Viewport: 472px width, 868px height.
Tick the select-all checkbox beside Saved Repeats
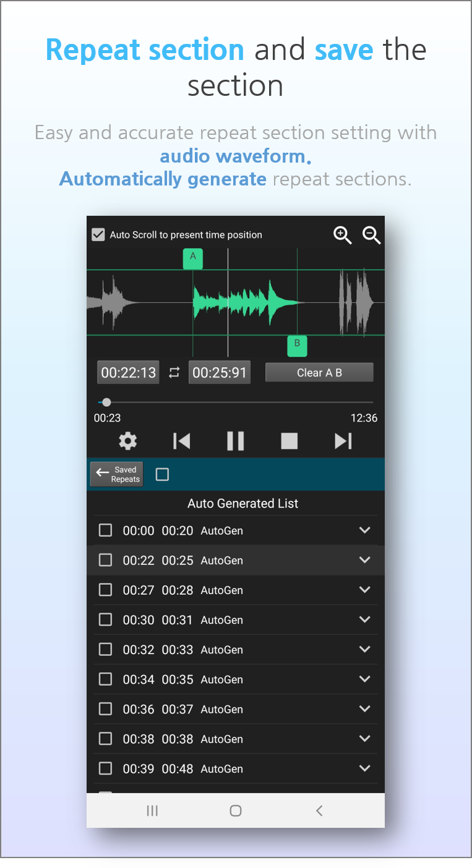pos(162,474)
